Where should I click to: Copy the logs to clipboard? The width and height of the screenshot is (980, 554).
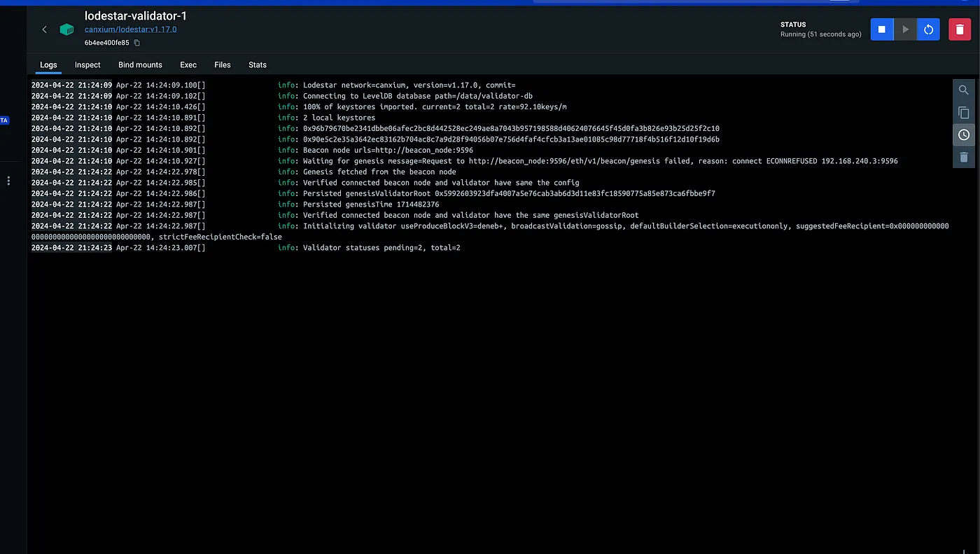coord(964,113)
